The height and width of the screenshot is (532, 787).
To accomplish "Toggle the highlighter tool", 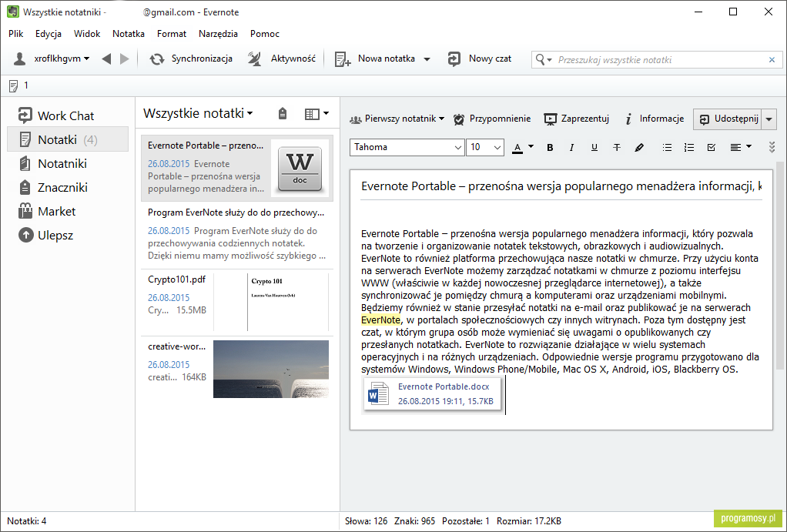I will click(x=639, y=148).
